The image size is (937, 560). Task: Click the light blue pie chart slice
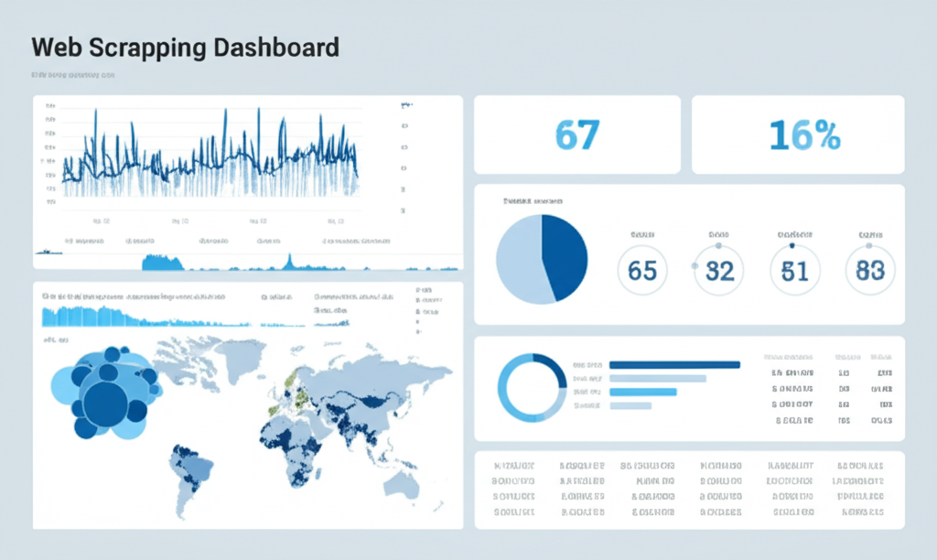[519, 261]
